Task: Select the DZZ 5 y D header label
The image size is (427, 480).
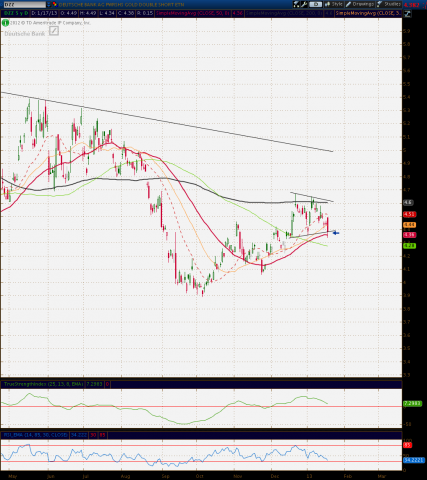Action: [x=15, y=13]
